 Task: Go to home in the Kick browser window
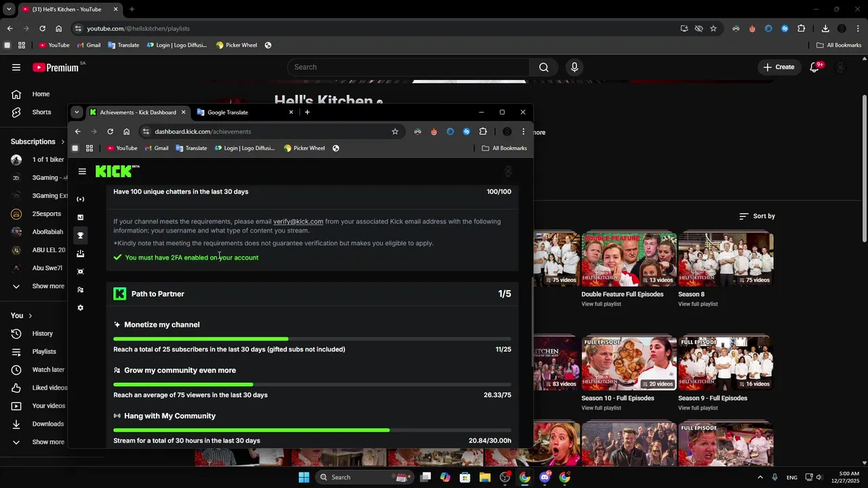click(126, 131)
